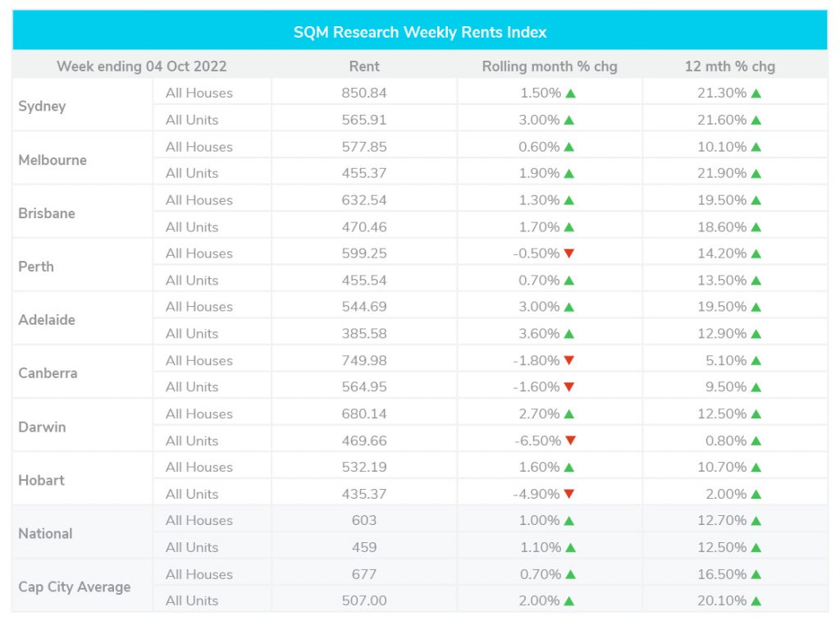Click the Cap City 677 rent value

pyautogui.click(x=364, y=574)
